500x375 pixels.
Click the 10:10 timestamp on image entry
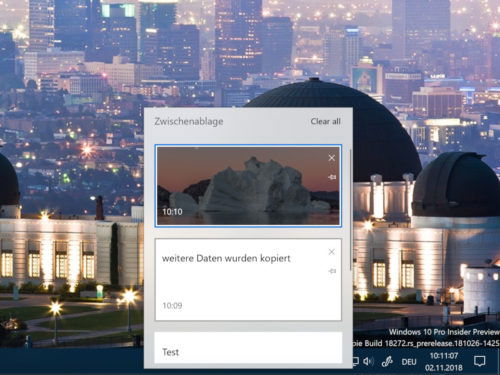coord(172,212)
